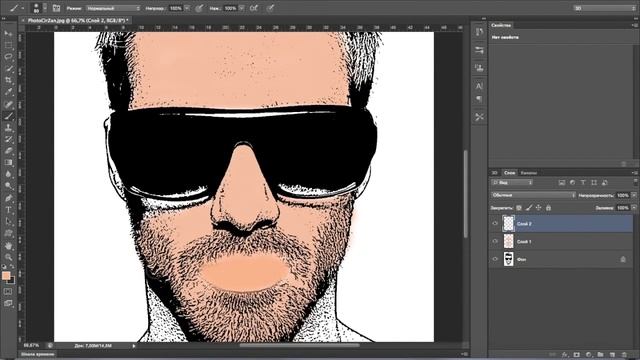Select the Lasso tool
Screen dimensions: 640x360
(8, 57)
